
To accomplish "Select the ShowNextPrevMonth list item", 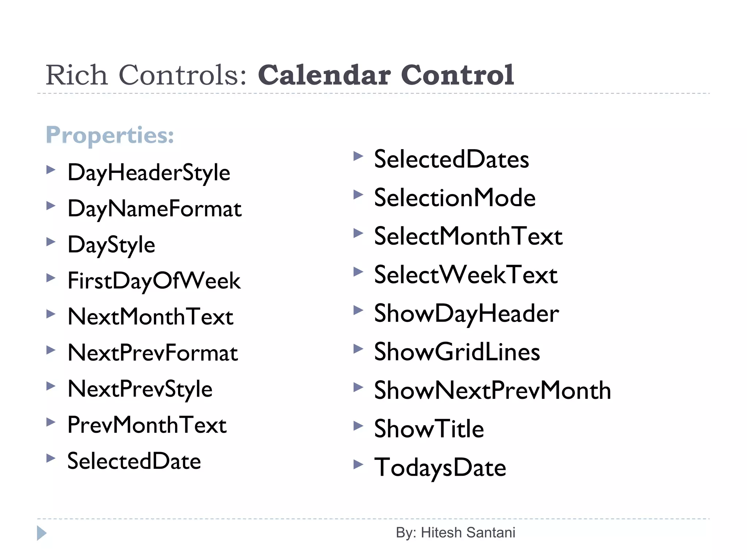I will 492,390.
